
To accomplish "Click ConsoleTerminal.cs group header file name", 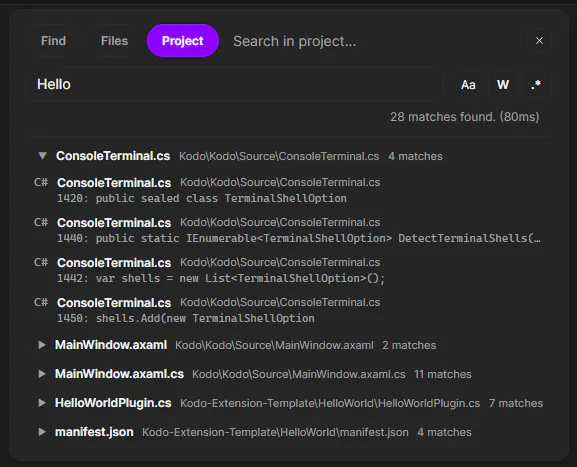I will (x=113, y=156).
